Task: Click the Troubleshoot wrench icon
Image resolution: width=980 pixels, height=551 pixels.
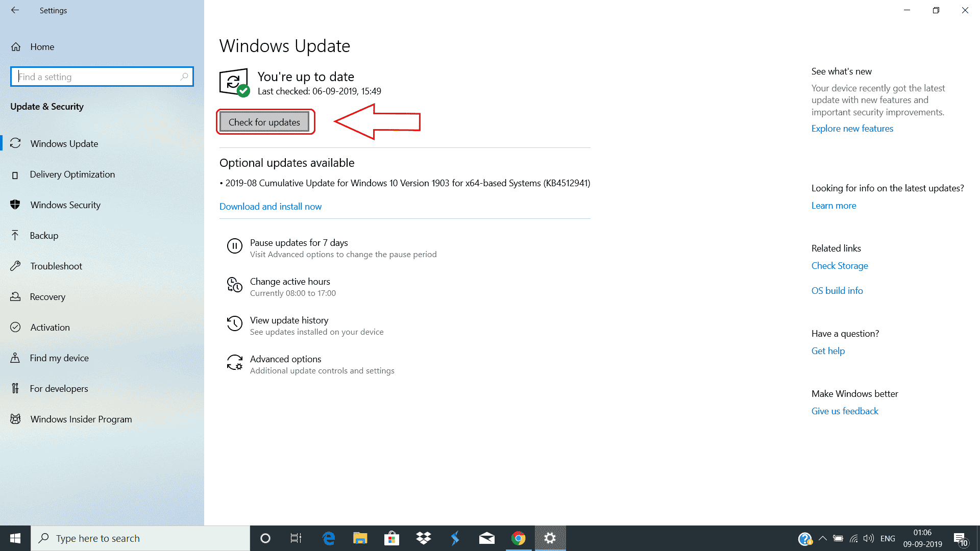Action: point(15,266)
